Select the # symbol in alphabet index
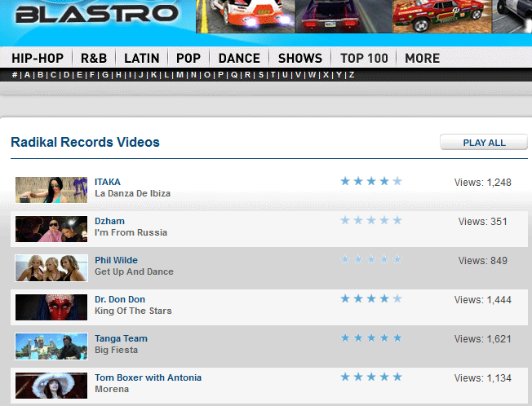This screenshot has height=406, width=532. [x=15, y=75]
